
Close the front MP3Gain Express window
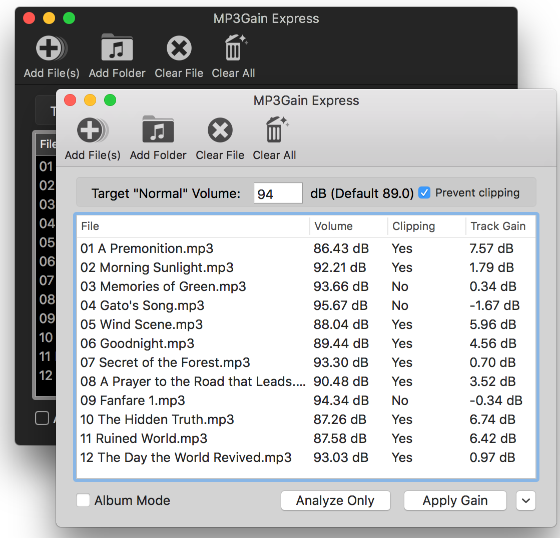(70, 100)
